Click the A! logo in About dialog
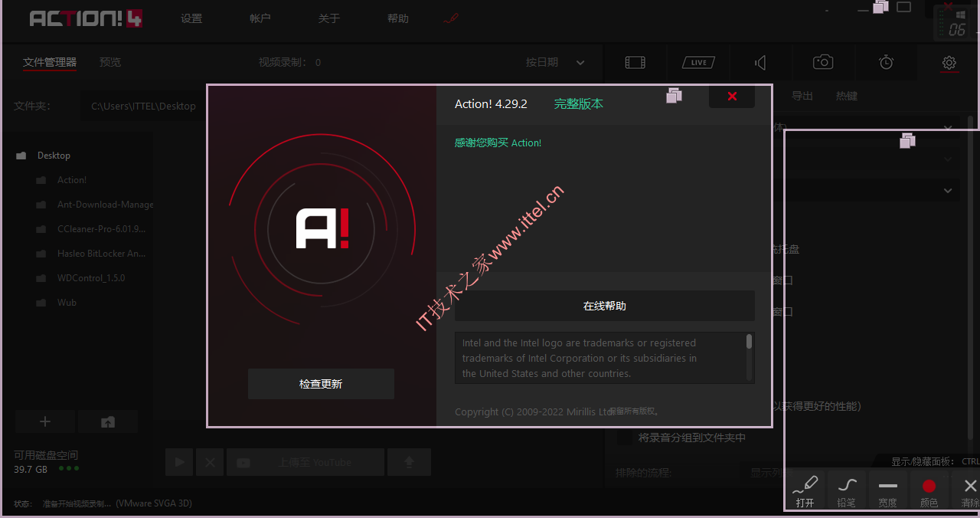Viewport: 980px width, 518px height. click(322, 228)
